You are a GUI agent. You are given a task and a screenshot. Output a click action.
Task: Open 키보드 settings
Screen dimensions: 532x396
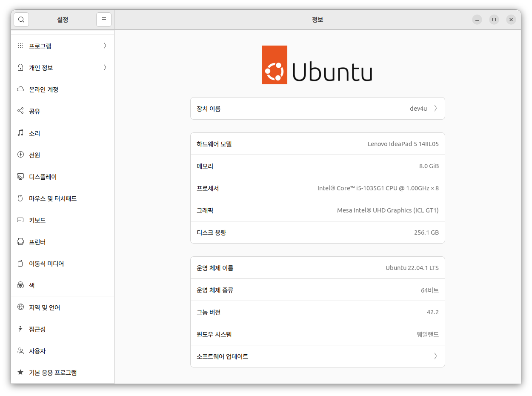coord(63,220)
